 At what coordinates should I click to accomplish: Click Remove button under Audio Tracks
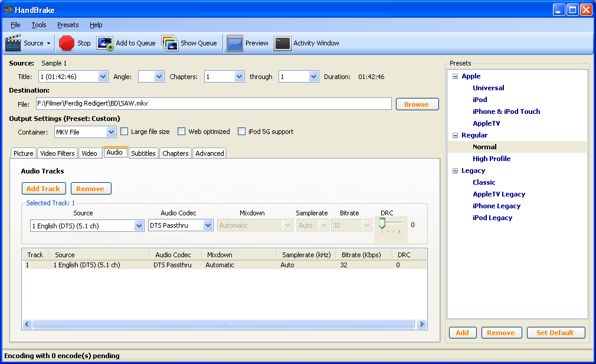coord(90,188)
